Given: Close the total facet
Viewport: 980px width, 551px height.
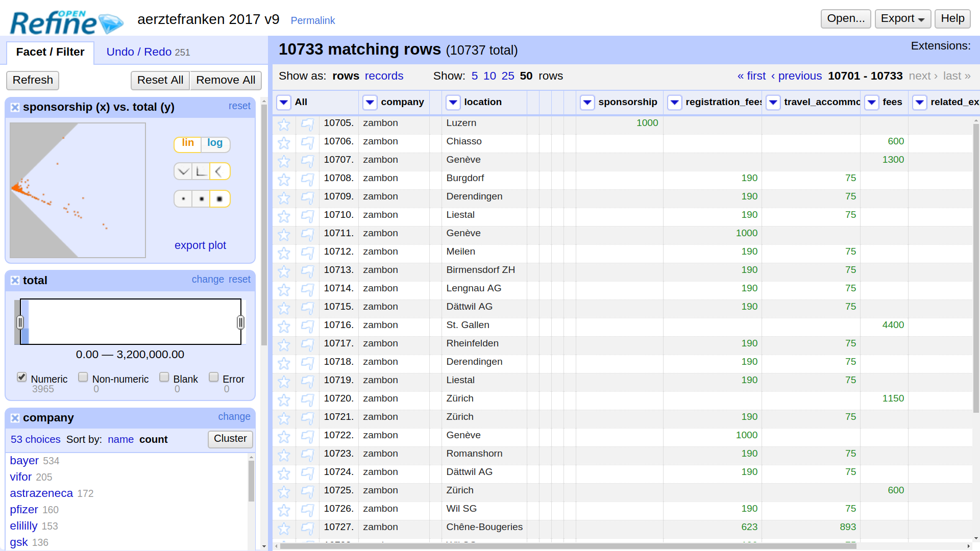Looking at the screenshot, I should 15,281.
